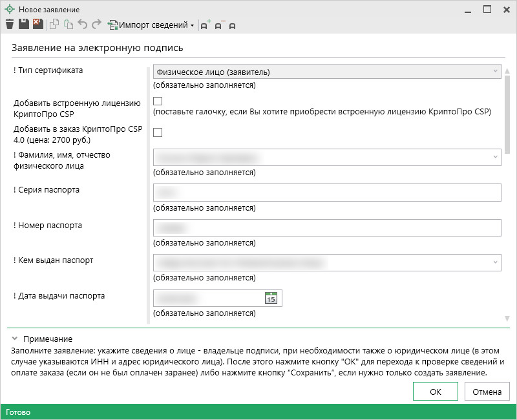The width and height of the screenshot is (517, 420).
Task: Click the Серия паспорта input field
Action: [327, 193]
